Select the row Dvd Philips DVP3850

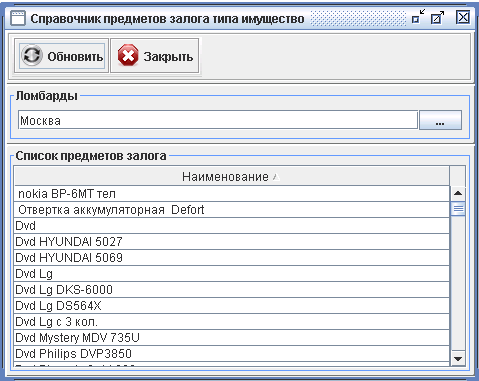tap(232, 354)
